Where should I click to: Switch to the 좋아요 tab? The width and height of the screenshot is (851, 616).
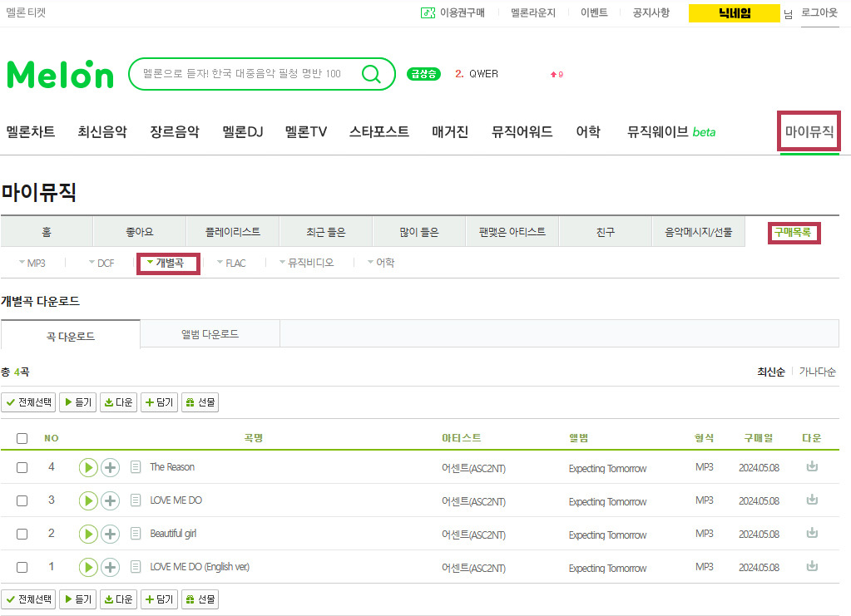click(x=140, y=232)
